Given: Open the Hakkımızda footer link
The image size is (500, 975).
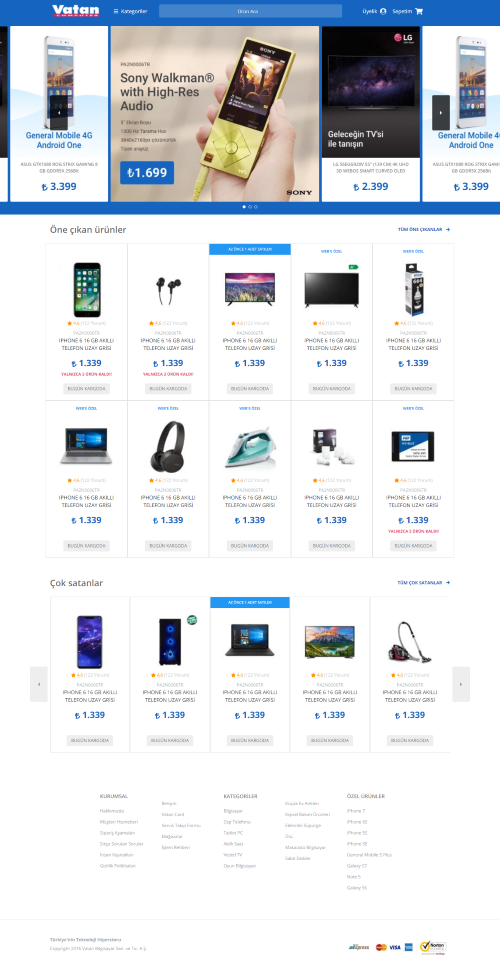Looking at the screenshot, I should coord(112,811).
